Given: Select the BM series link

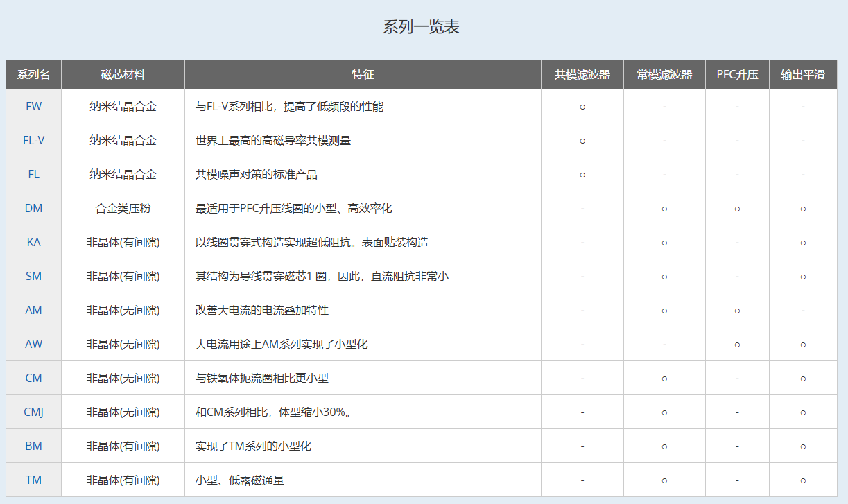Looking at the screenshot, I should 33,446.
